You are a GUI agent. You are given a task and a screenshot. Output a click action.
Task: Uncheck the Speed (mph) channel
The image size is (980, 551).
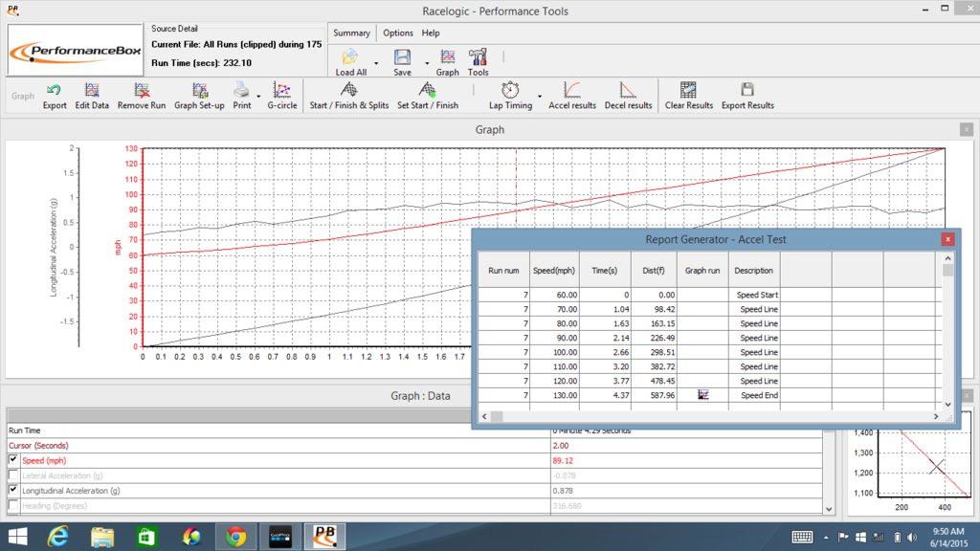pos(13,460)
